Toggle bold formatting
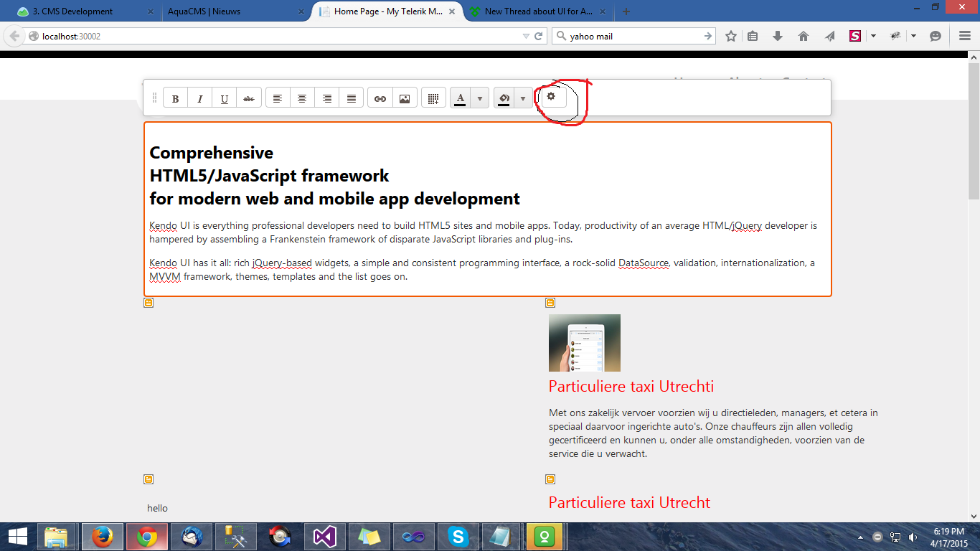This screenshot has height=551, width=980. click(175, 98)
